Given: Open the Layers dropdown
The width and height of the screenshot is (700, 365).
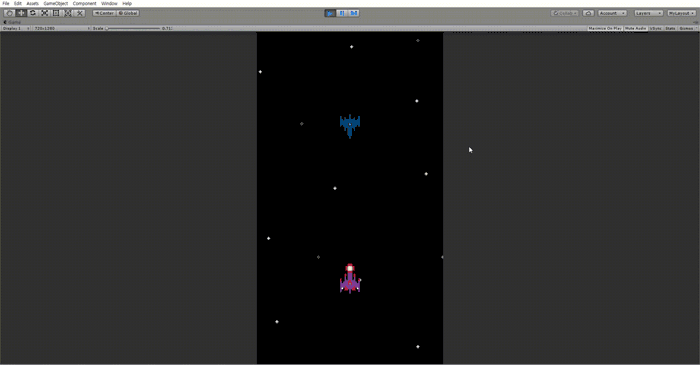Looking at the screenshot, I should 649,13.
